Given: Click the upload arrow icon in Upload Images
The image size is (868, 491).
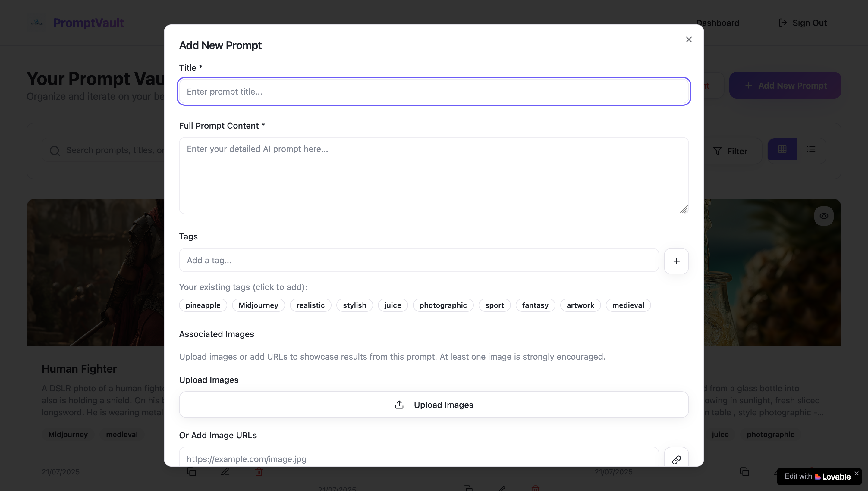Looking at the screenshot, I should pyautogui.click(x=399, y=404).
